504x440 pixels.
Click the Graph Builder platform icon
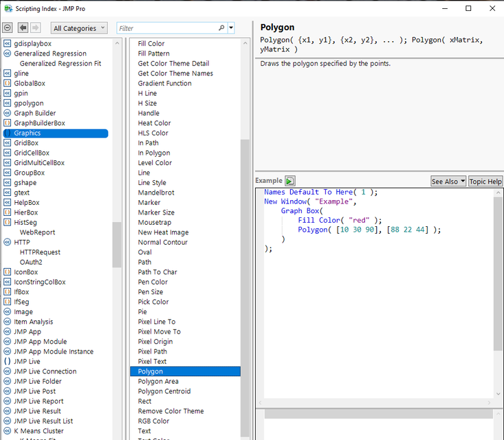(x=7, y=113)
